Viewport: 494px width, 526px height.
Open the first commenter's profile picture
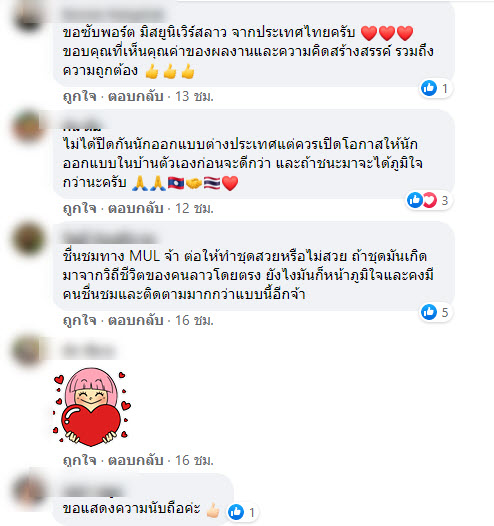point(29,17)
